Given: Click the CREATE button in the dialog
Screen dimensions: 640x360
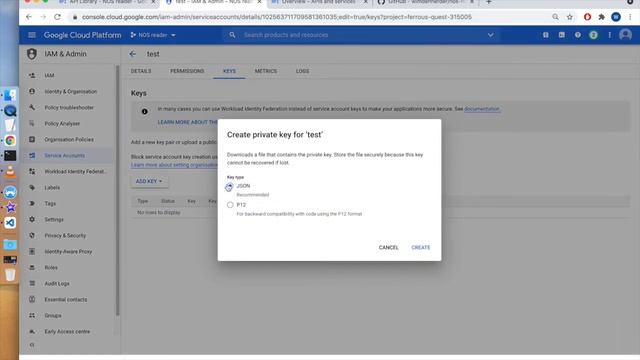Looking at the screenshot, I should (x=420, y=247).
